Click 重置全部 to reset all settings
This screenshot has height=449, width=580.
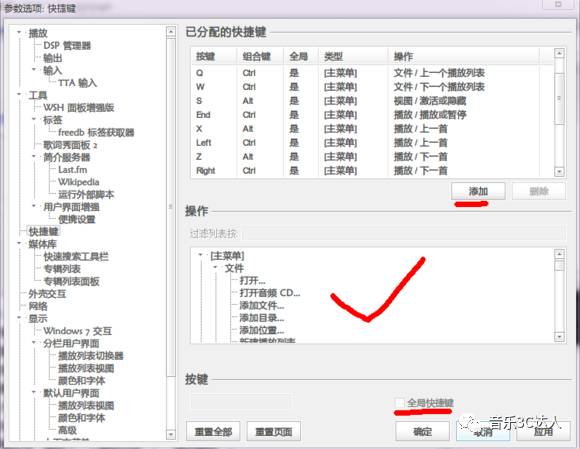pyautogui.click(x=213, y=431)
